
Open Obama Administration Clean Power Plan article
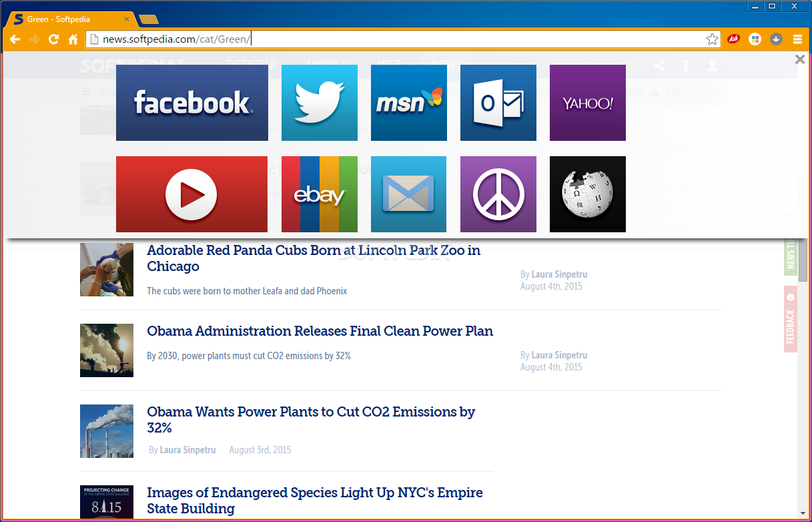[x=320, y=331]
